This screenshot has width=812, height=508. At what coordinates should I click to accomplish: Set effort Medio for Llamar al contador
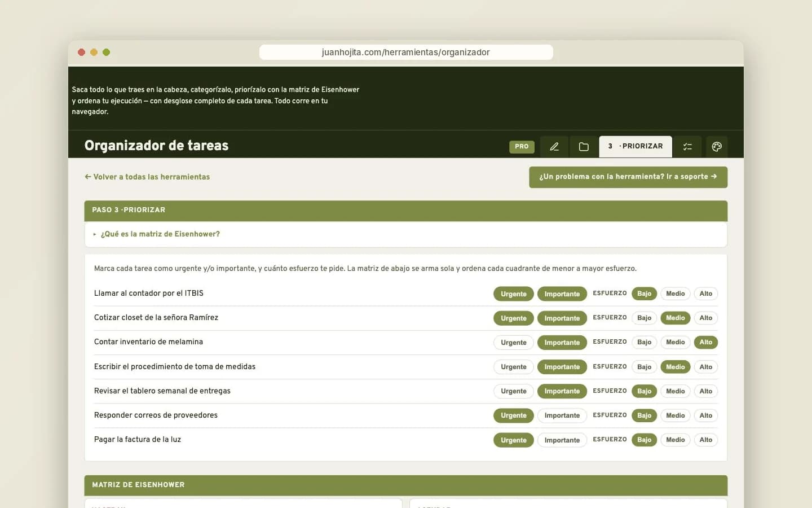tap(676, 294)
